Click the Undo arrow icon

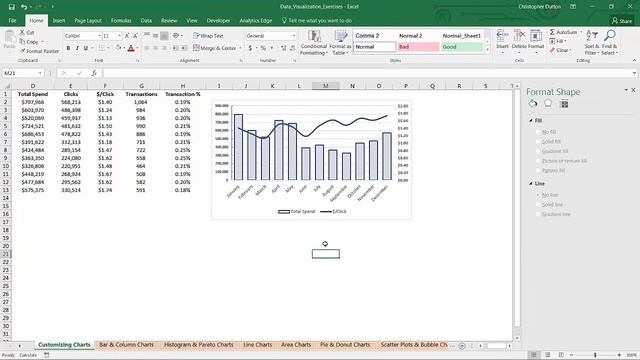pos(24,7)
